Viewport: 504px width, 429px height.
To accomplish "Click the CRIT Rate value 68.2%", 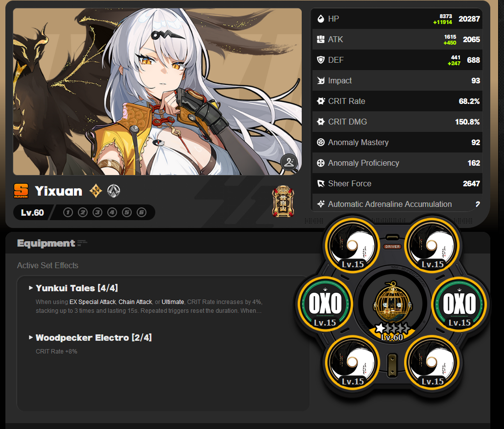I will click(x=469, y=101).
